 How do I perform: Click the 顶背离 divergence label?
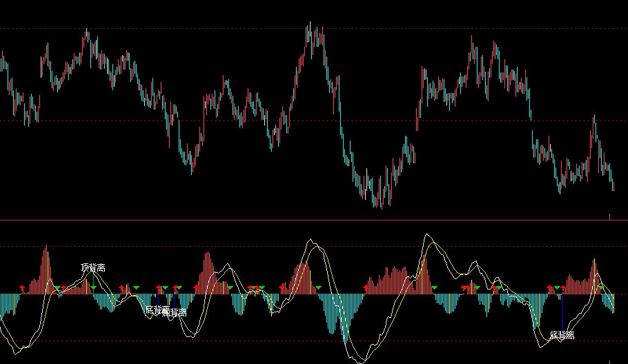tap(93, 267)
